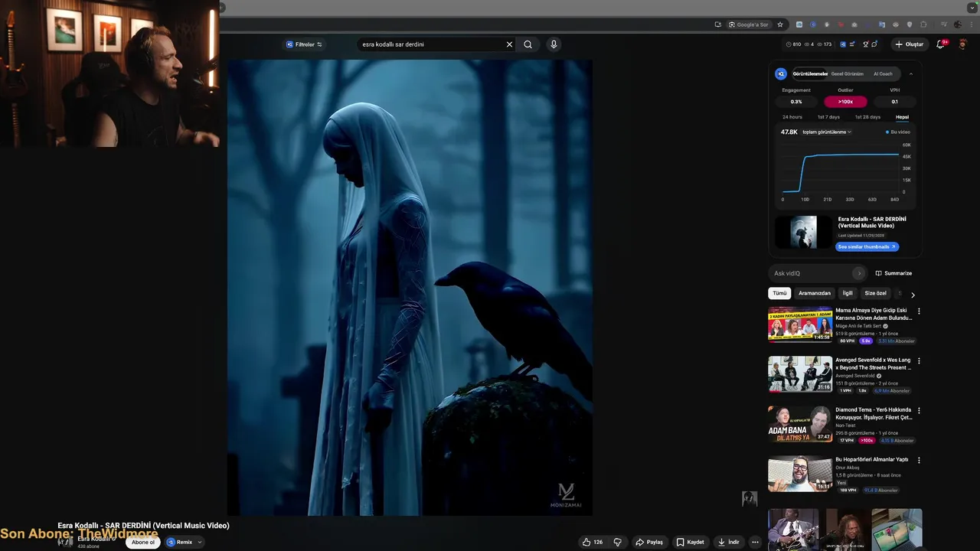The image size is (980, 551).
Task: Click the VPH 0.1 value
Action: [x=894, y=102]
